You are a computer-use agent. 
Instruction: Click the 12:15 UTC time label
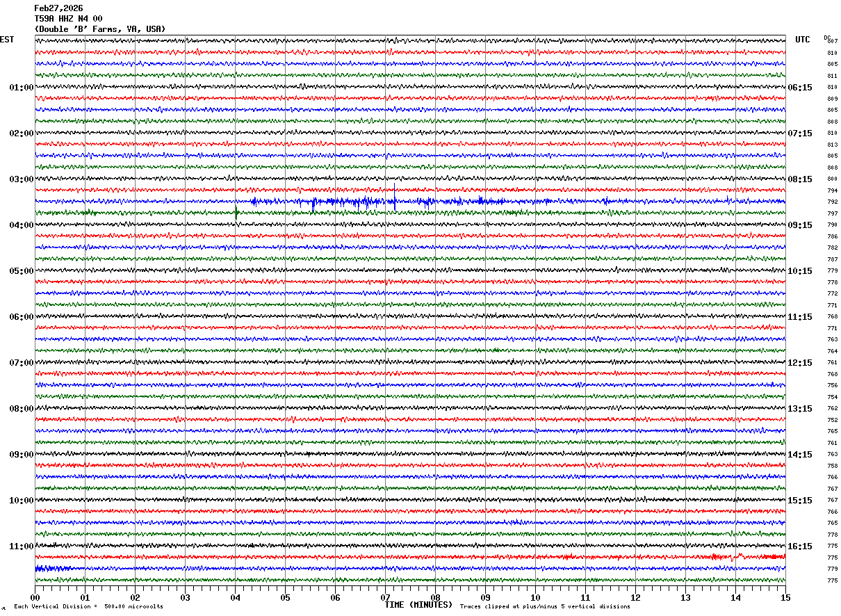(x=799, y=363)
